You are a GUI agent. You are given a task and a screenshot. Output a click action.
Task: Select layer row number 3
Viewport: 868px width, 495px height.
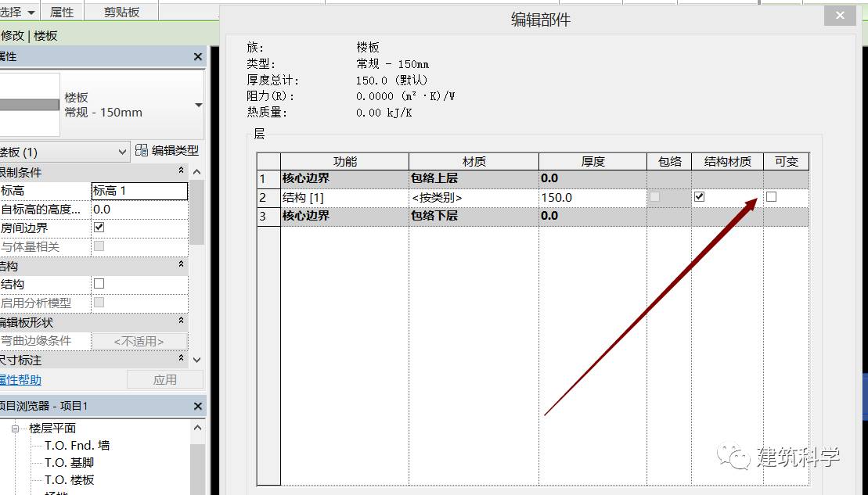coord(268,217)
